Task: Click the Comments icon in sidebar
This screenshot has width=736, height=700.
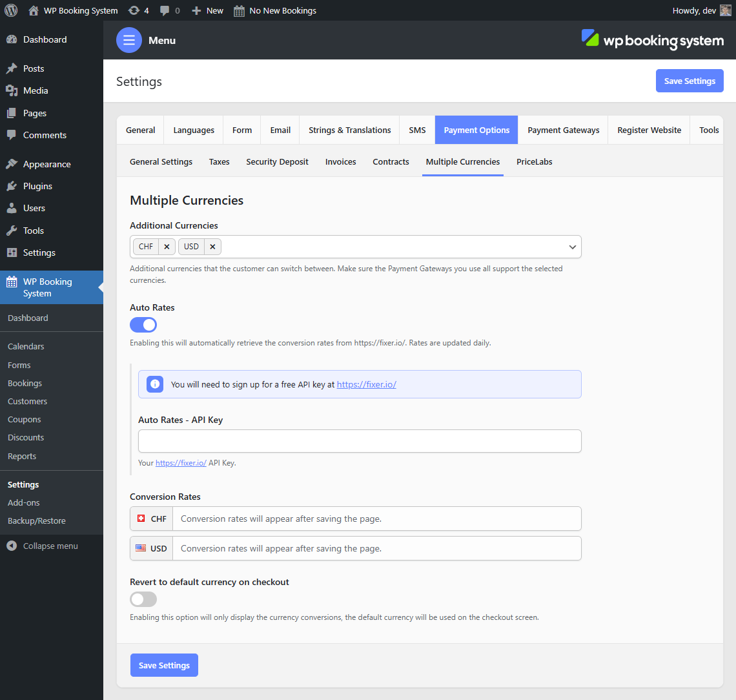Action: click(x=12, y=135)
